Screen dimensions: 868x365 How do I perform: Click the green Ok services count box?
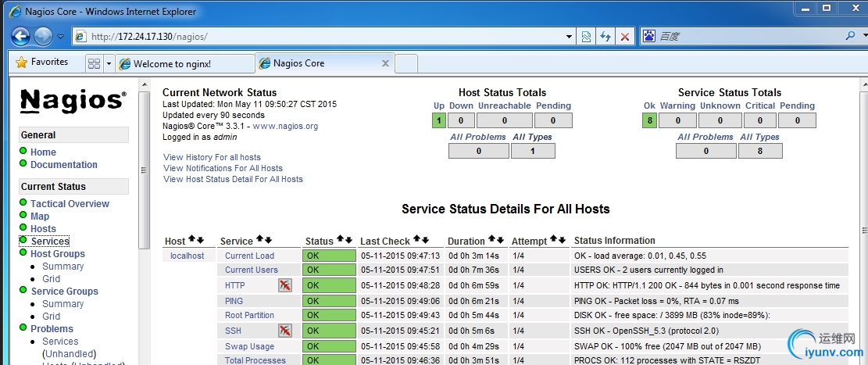649,120
